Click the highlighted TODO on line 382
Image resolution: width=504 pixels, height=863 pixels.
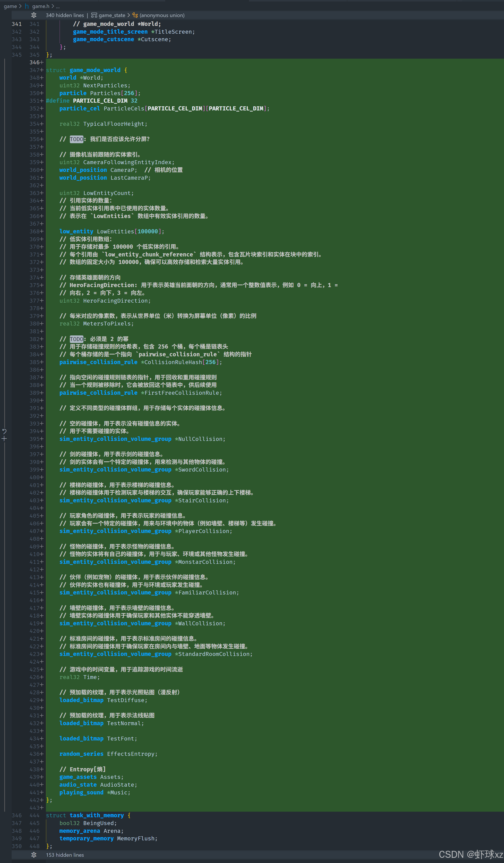pos(76,339)
